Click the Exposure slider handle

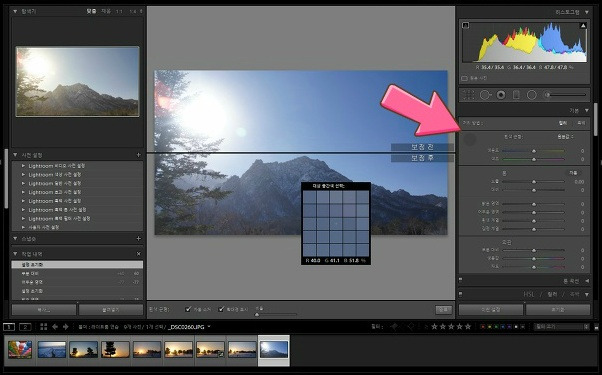(x=534, y=182)
